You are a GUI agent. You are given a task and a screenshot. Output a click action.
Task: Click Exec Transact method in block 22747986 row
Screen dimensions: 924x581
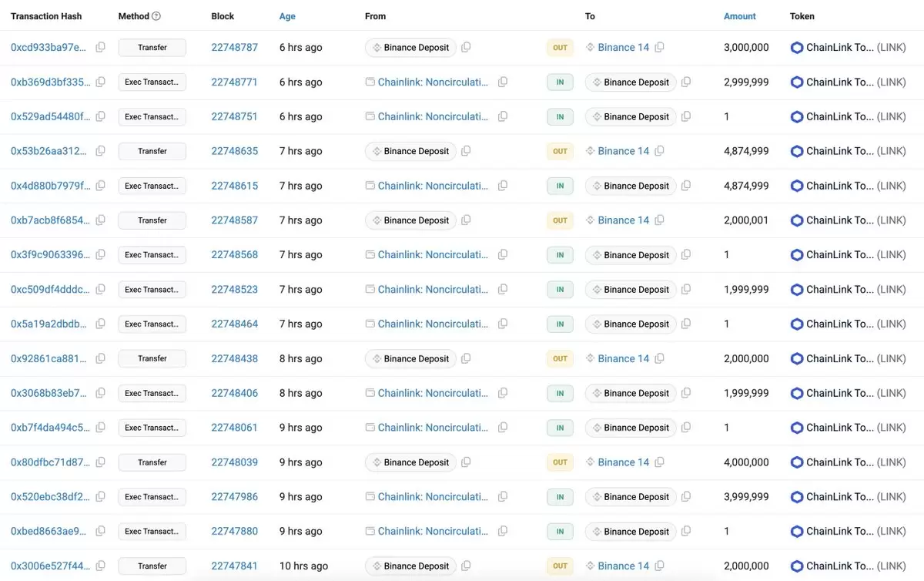coord(152,497)
